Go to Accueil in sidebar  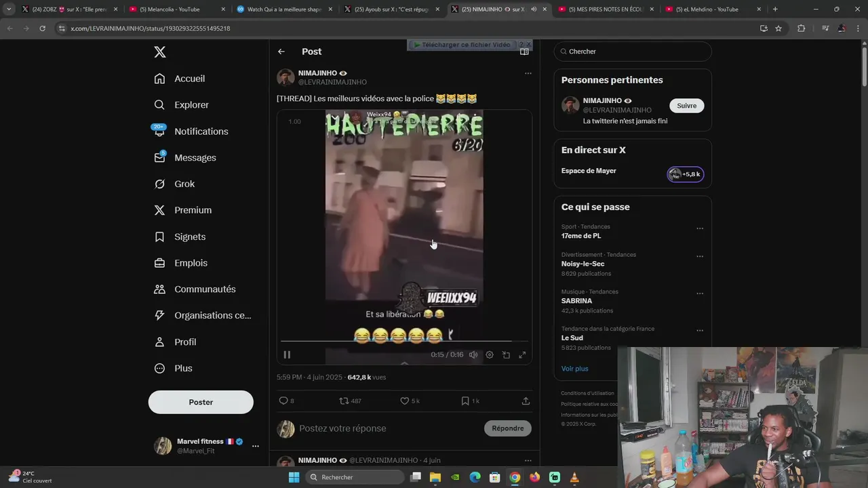coord(180,79)
